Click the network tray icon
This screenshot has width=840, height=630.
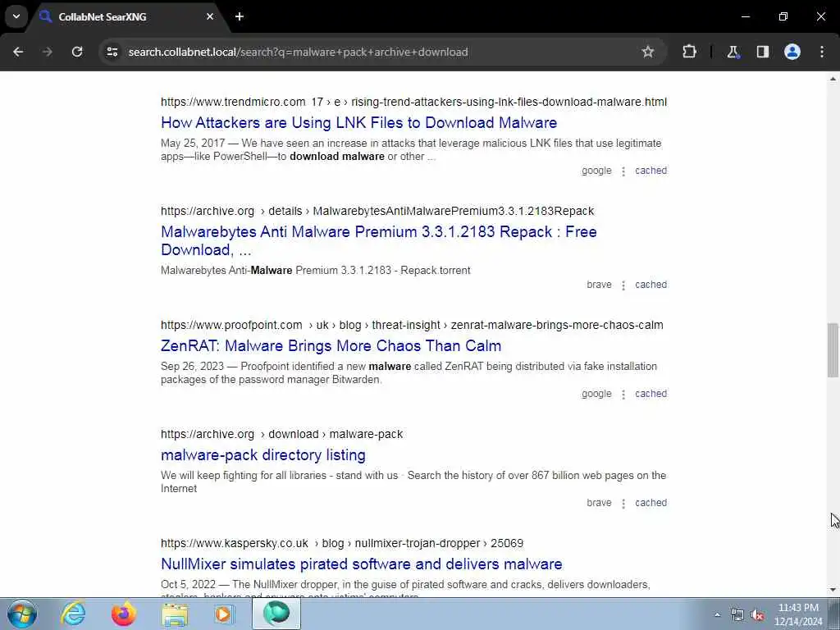[737, 615]
